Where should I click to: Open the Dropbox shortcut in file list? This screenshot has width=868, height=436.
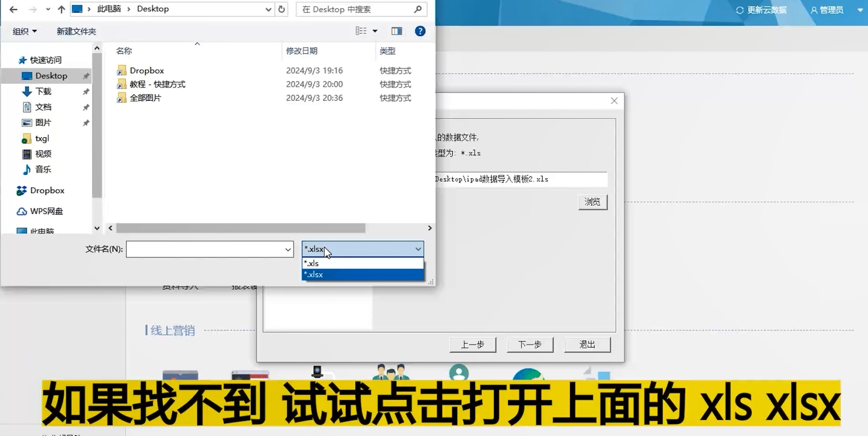coord(147,71)
